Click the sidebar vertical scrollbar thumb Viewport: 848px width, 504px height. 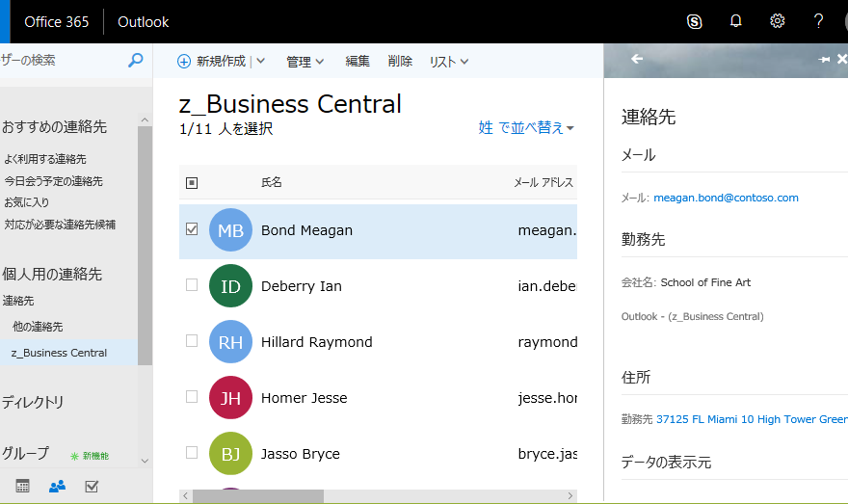tap(145, 246)
